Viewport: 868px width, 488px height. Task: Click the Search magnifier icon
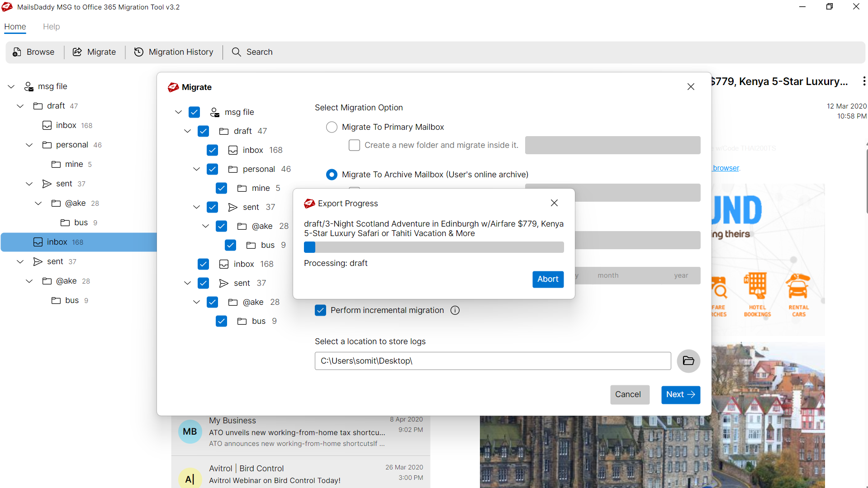point(236,52)
